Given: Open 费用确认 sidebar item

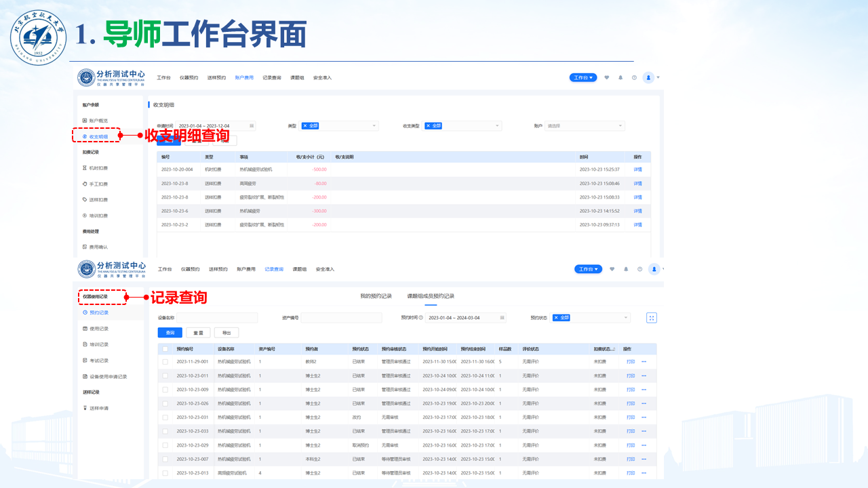Looking at the screenshot, I should pyautogui.click(x=98, y=247).
